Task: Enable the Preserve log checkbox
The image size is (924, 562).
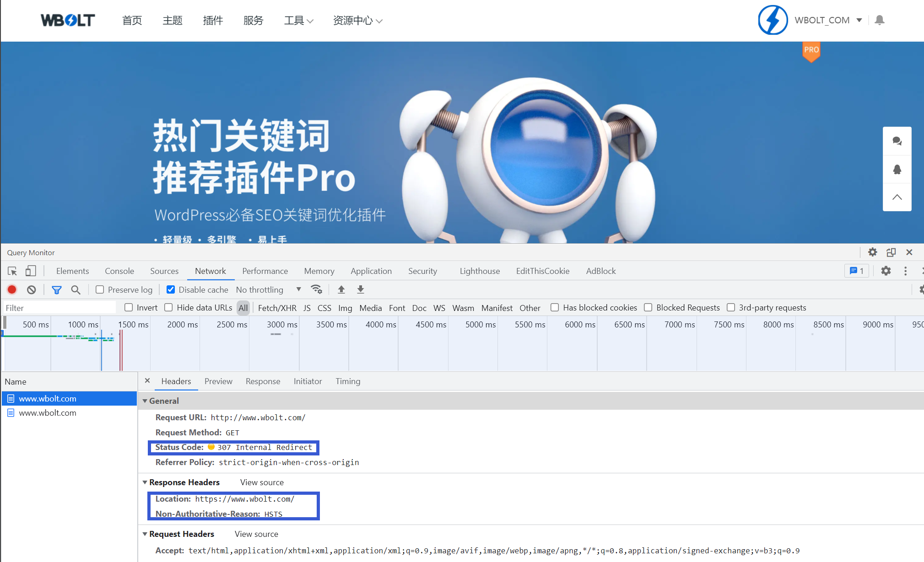Action: 100,289
